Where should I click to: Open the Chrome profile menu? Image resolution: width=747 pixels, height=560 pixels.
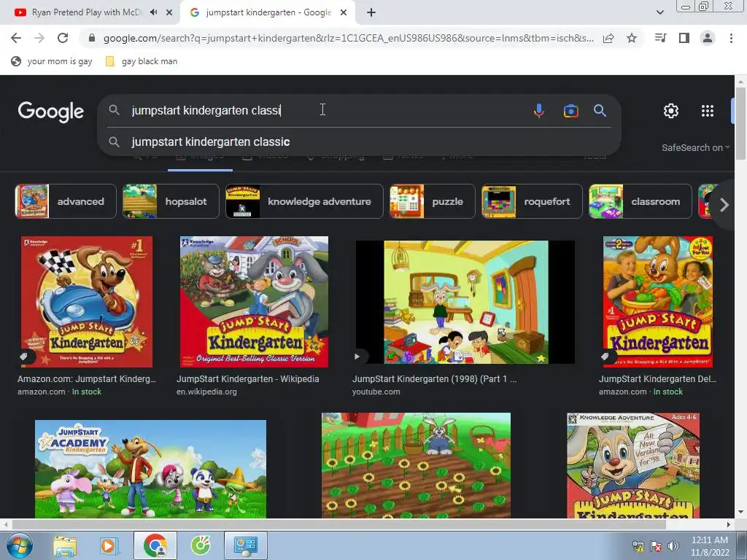708,38
